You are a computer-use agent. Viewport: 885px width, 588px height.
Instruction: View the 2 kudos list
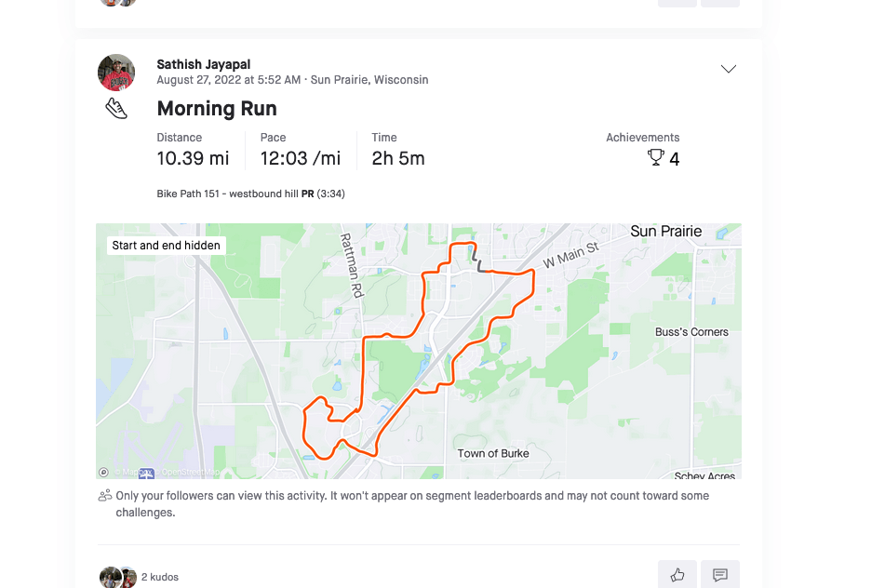pos(160,577)
